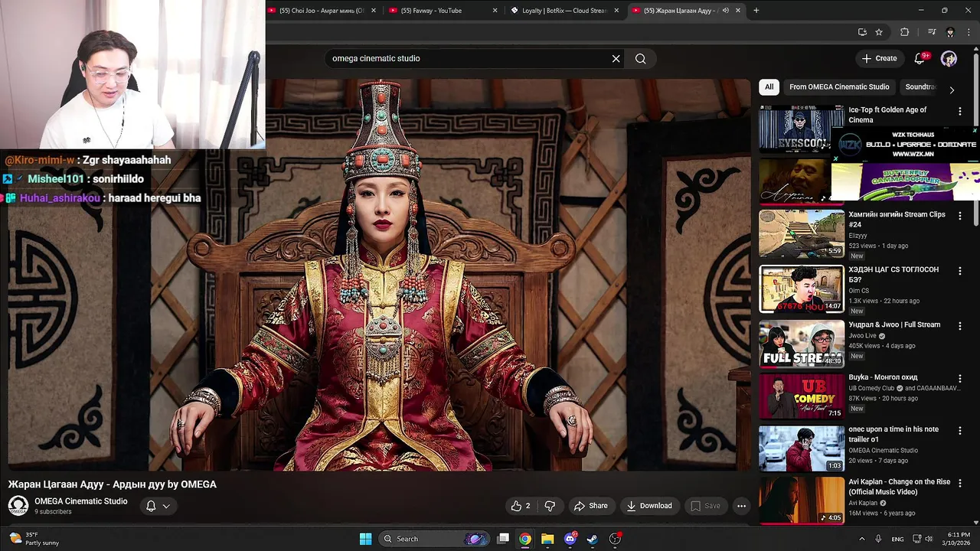The image size is (980, 551).
Task: Open Chrome extensions puzzle icon
Action: point(904,32)
